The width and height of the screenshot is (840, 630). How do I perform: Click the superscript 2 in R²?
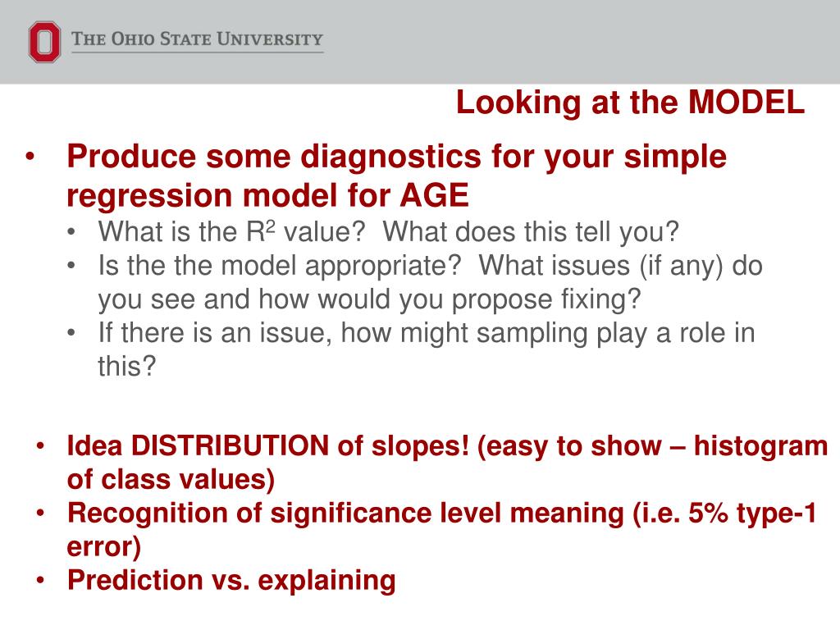pos(271,226)
